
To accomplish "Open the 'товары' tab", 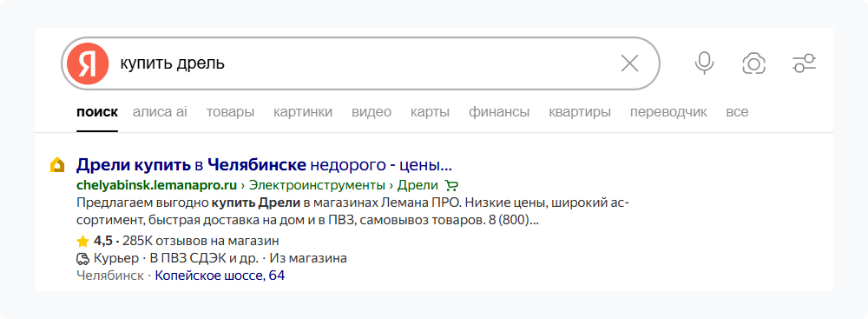I will tap(230, 112).
